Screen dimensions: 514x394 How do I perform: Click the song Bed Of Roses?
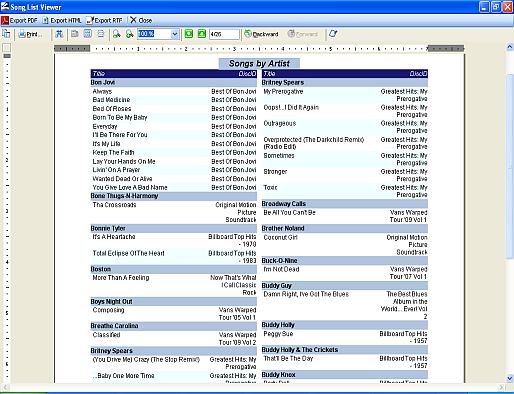(x=112, y=109)
